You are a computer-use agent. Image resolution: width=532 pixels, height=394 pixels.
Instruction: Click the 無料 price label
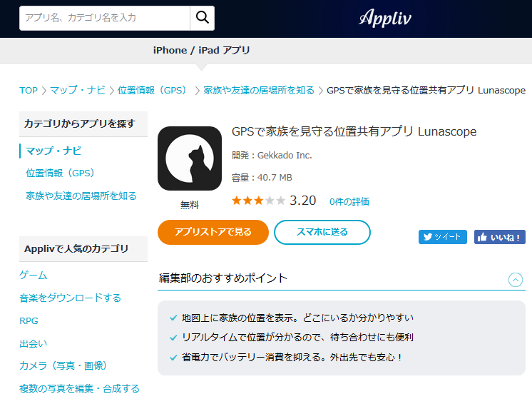189,205
